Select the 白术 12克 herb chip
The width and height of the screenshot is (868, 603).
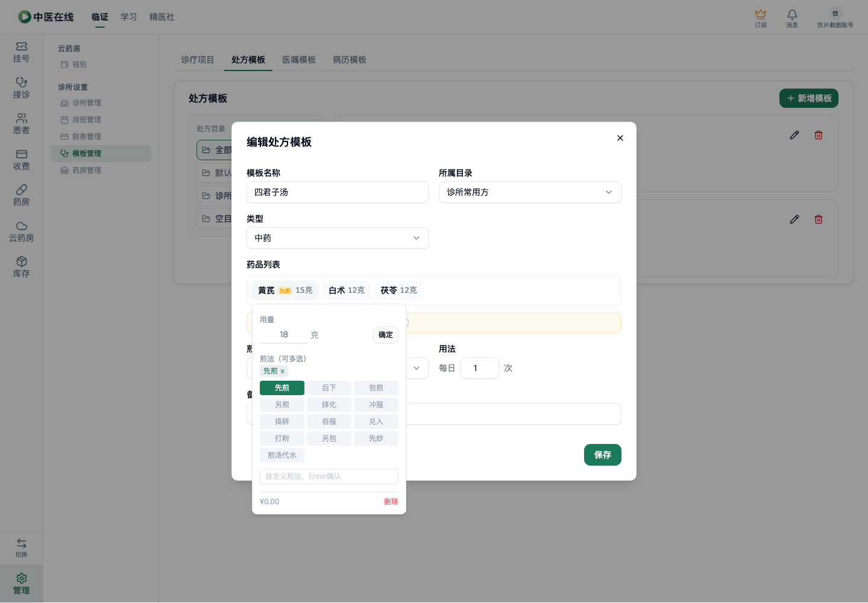click(347, 290)
